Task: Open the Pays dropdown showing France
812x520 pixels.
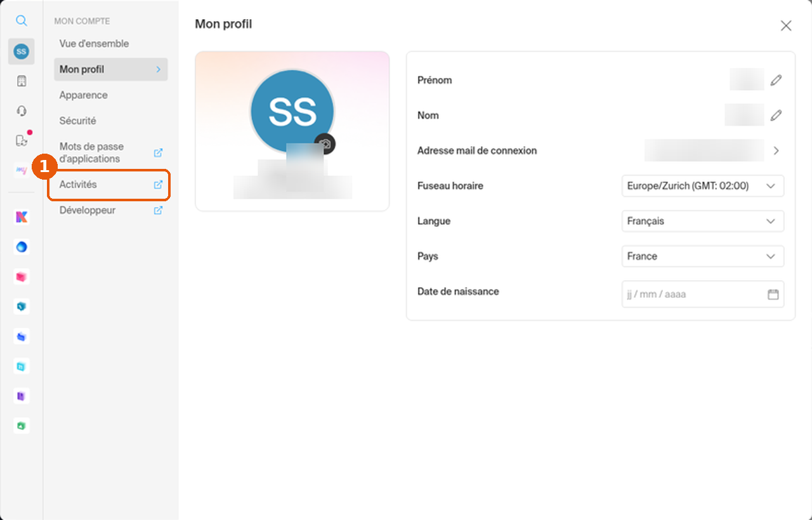Action: tap(703, 257)
